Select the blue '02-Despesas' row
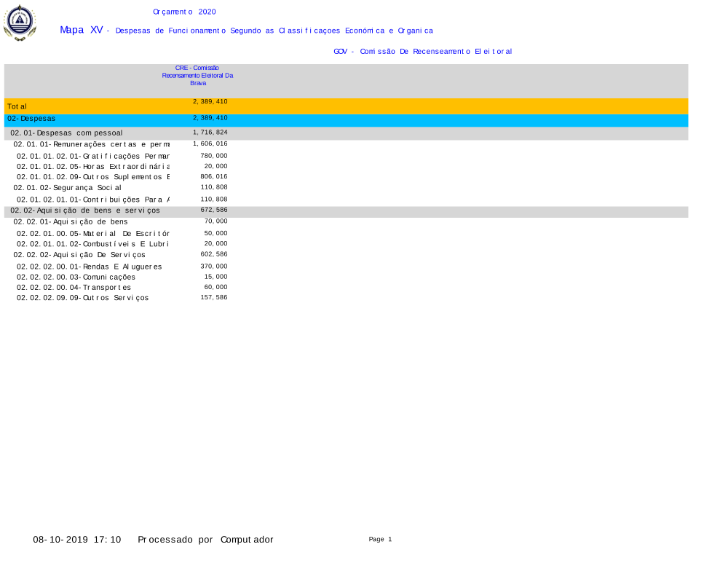The width and height of the screenshot is (728, 563). [31, 118]
